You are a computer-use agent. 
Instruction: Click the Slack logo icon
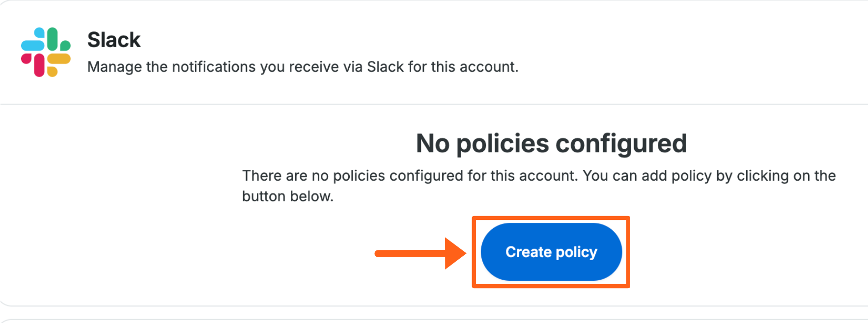47,52
